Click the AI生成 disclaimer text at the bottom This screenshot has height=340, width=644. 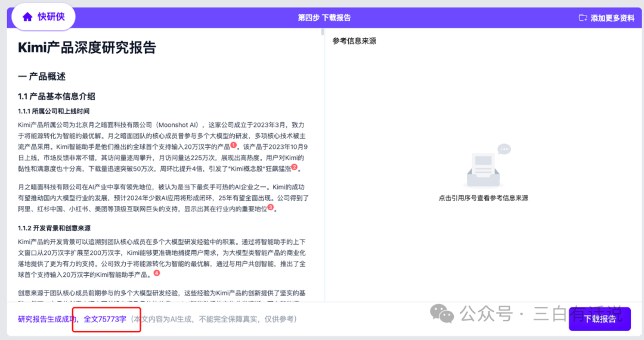click(x=215, y=319)
